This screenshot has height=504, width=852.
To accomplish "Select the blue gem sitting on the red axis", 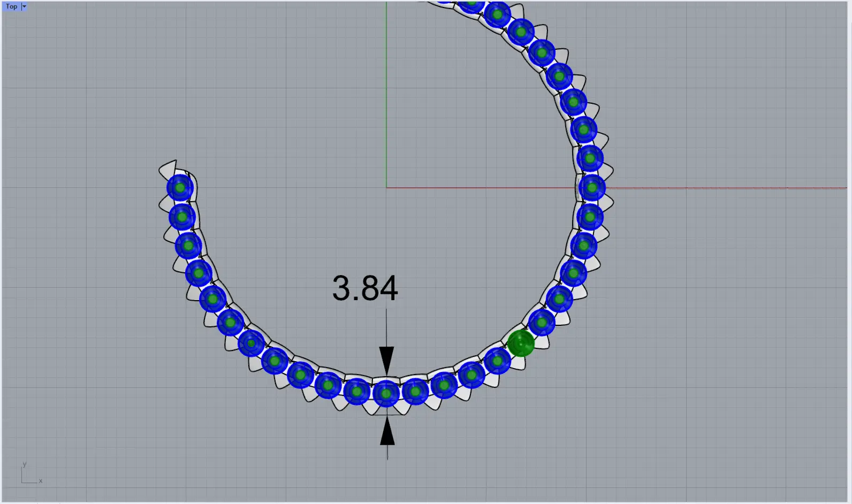I will tap(591, 188).
